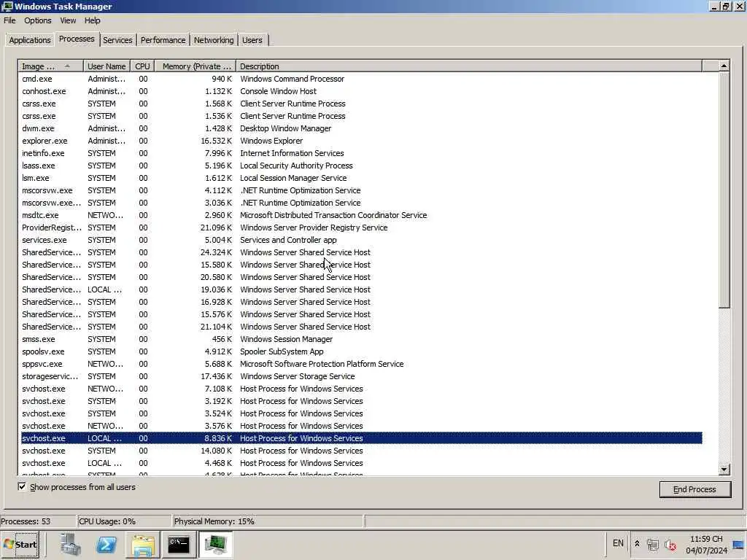747x560 pixels.
Task: Sort by User Name column header
Action: [x=107, y=66]
